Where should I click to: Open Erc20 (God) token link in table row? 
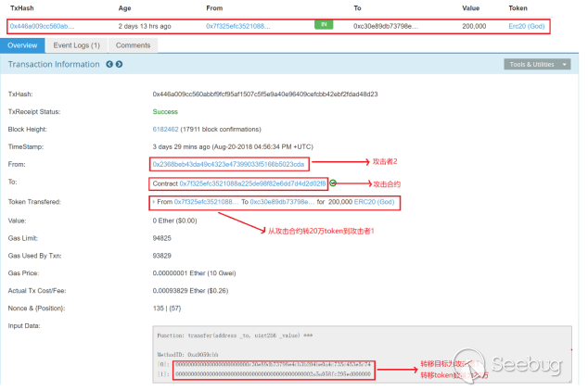[527, 26]
